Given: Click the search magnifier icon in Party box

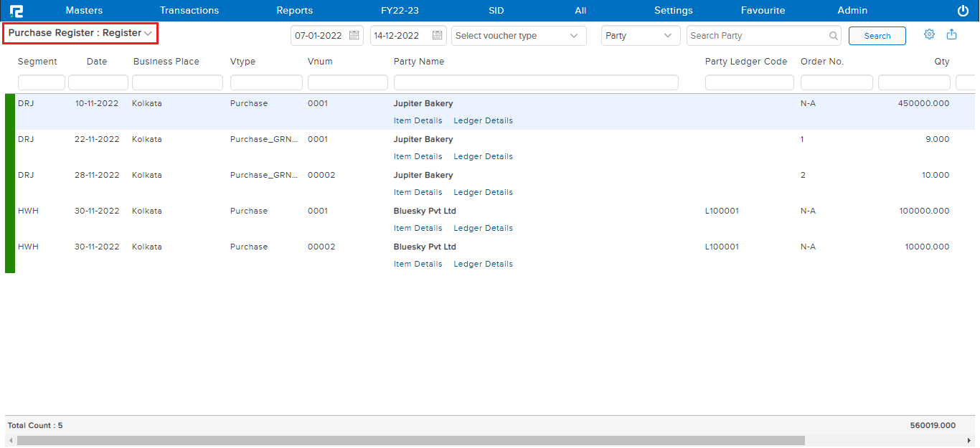Looking at the screenshot, I should click(x=833, y=36).
